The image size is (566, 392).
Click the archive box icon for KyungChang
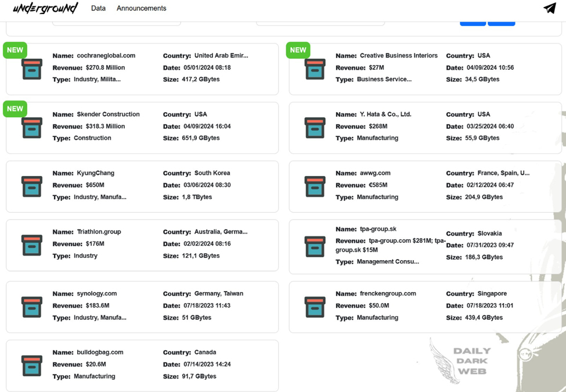[32, 186]
